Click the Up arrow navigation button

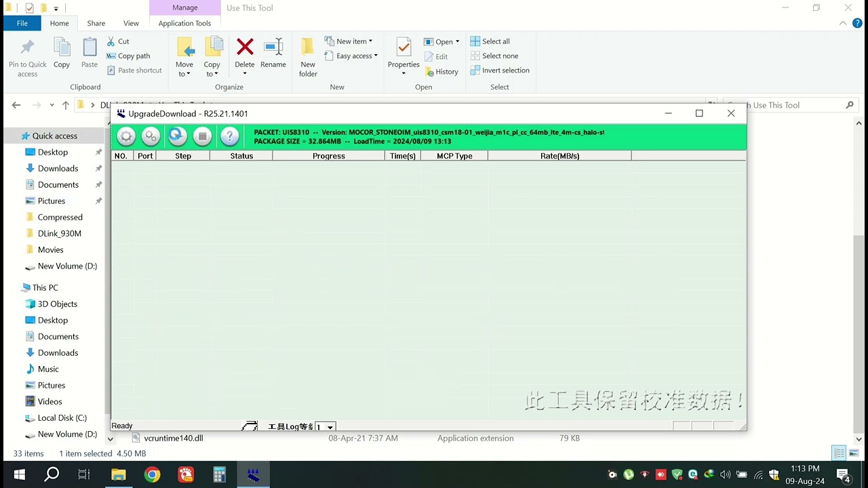[65, 105]
